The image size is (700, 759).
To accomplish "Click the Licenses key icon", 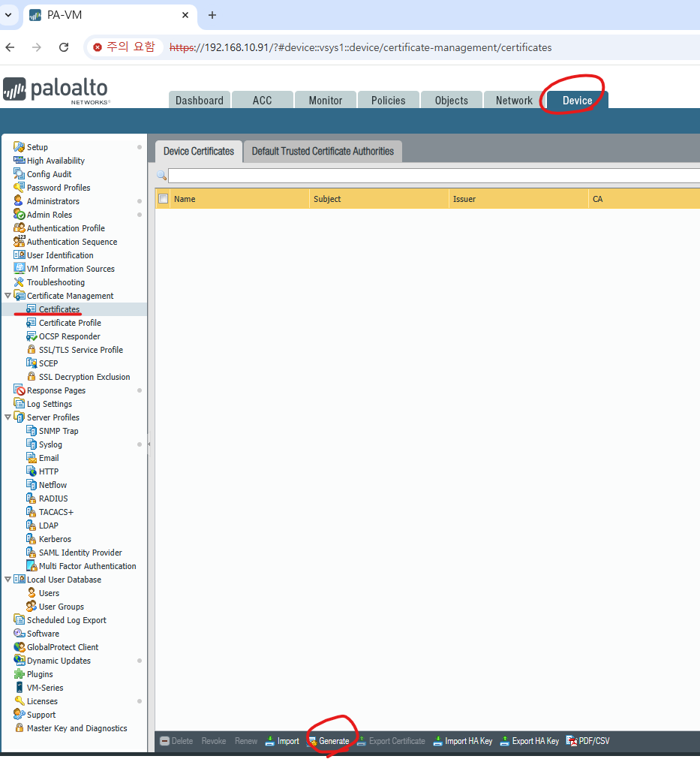I will pos(19,701).
